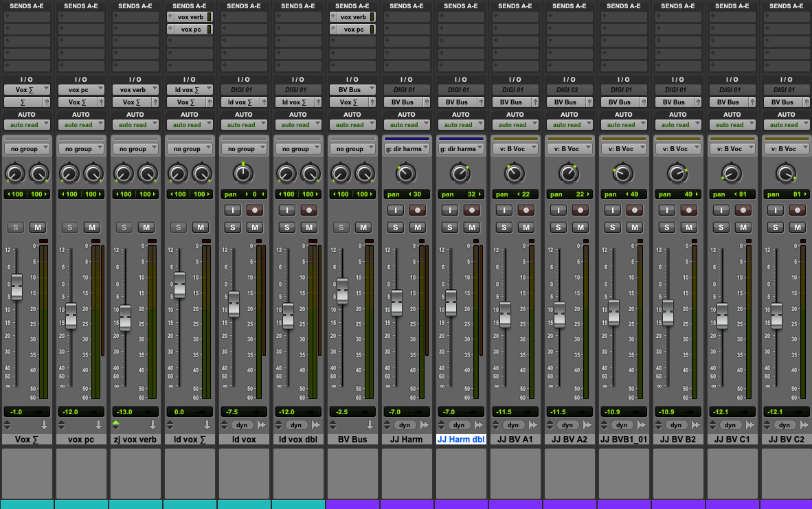Click the 0.0 volume readout on ld vox ∑

[x=190, y=412]
